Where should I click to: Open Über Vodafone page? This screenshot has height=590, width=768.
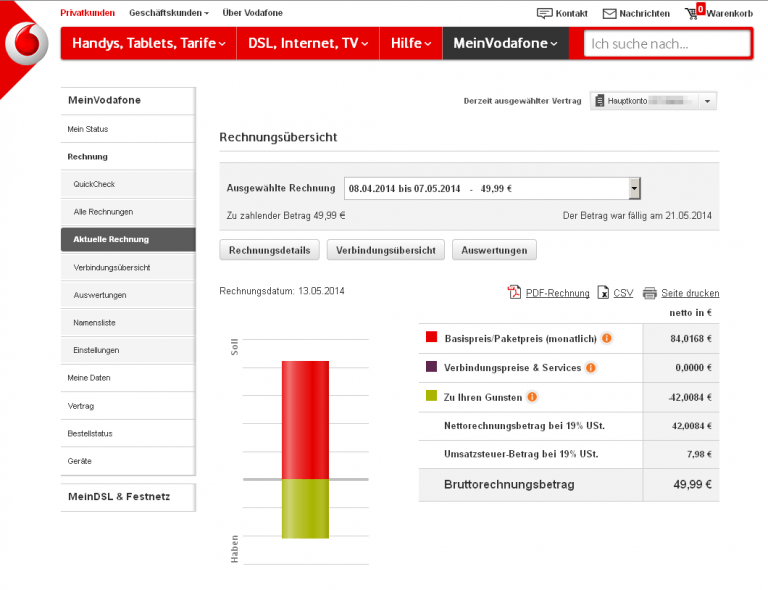click(x=252, y=13)
